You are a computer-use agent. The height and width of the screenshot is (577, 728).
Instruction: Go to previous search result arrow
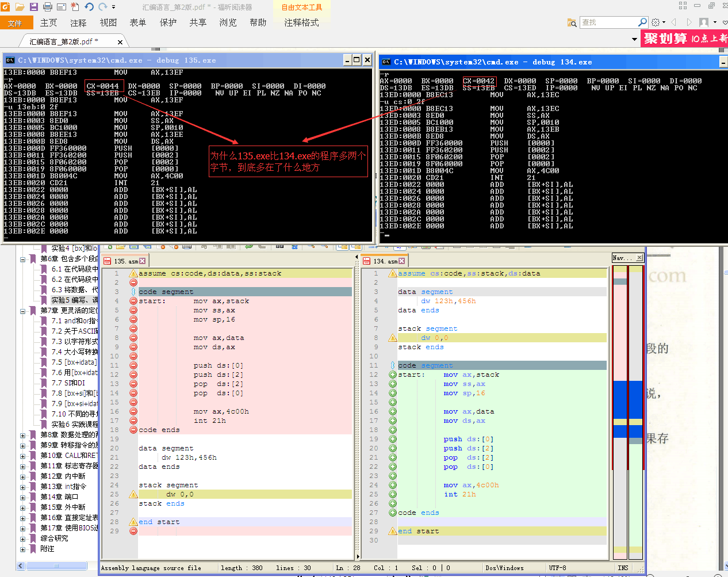pos(673,22)
